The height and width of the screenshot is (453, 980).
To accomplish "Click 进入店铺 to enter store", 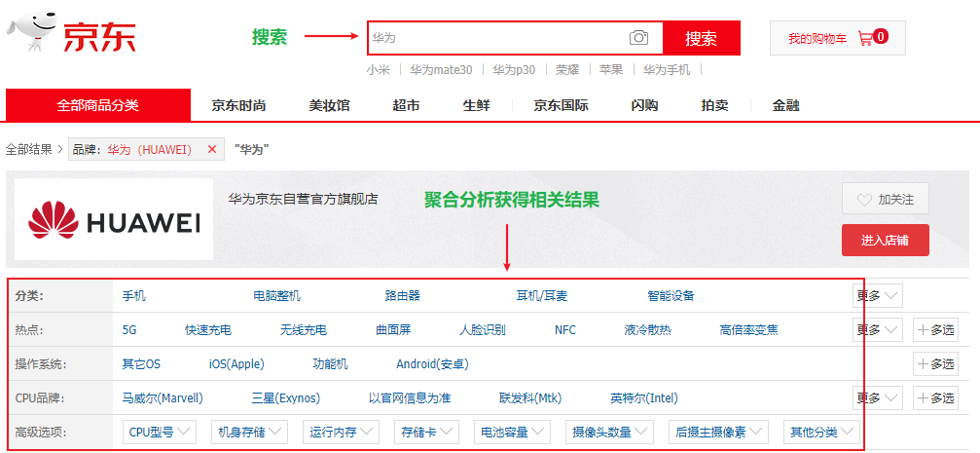I will click(x=885, y=241).
